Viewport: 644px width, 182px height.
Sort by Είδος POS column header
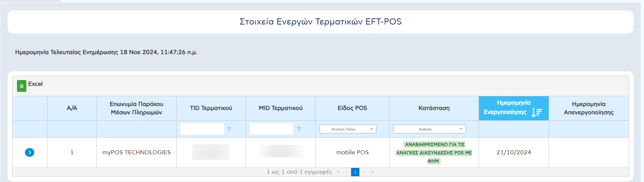point(352,108)
